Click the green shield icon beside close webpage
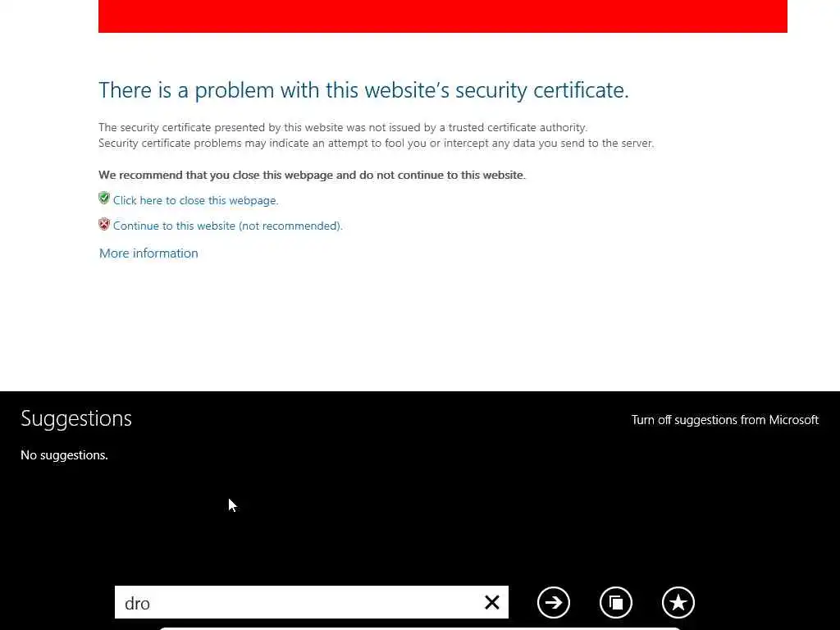Screen dimensions: 840x630 point(104,199)
